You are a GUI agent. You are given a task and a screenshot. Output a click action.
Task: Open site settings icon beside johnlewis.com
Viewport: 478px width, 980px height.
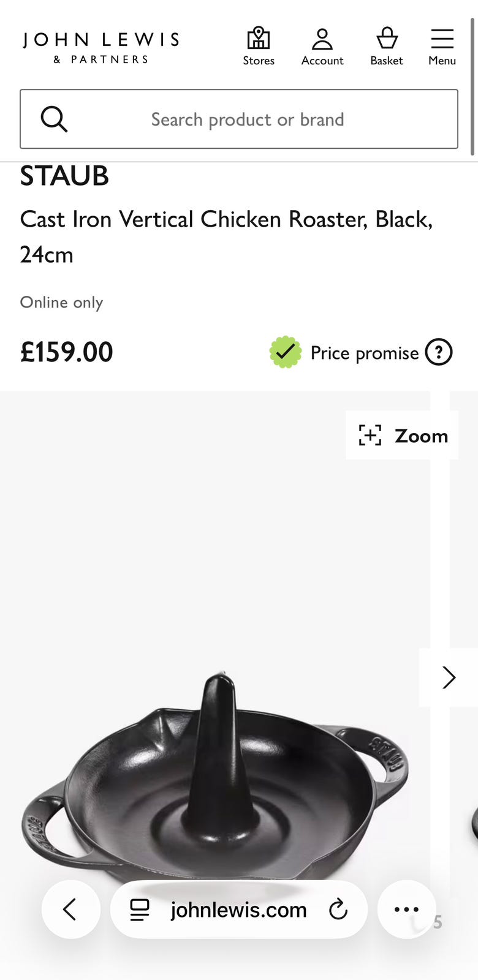[140, 910]
